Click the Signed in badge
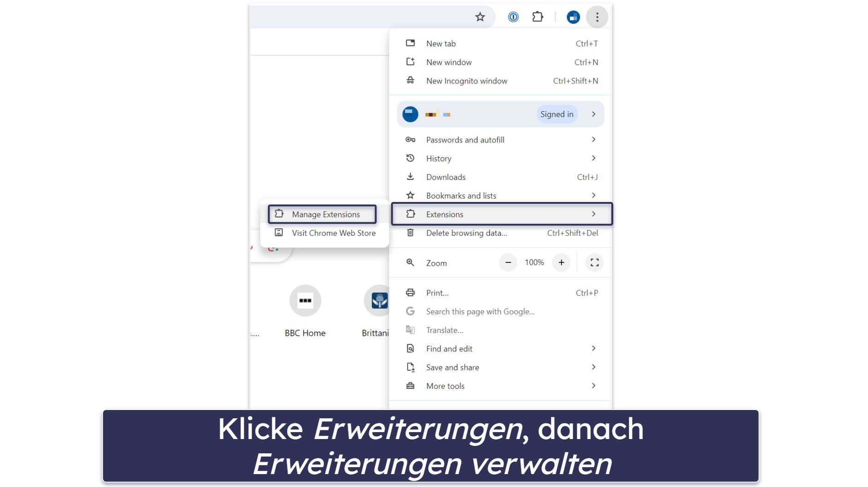The image size is (868, 487). [x=557, y=114]
